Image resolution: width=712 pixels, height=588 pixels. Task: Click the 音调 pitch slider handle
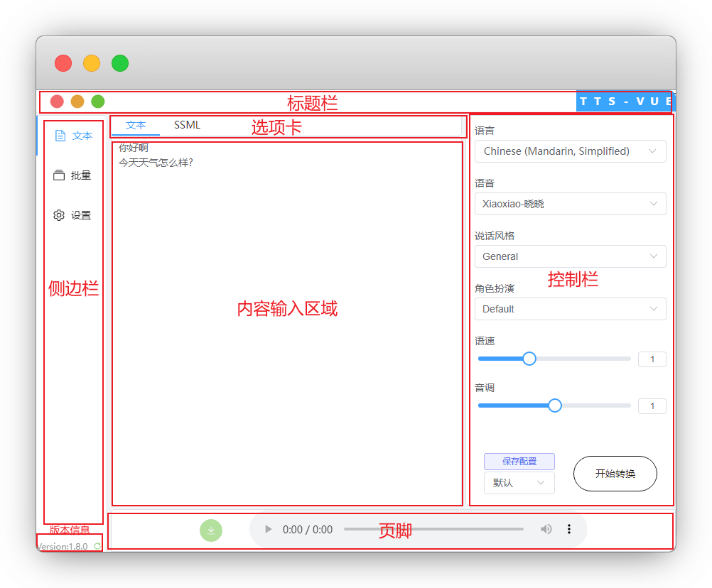click(555, 405)
